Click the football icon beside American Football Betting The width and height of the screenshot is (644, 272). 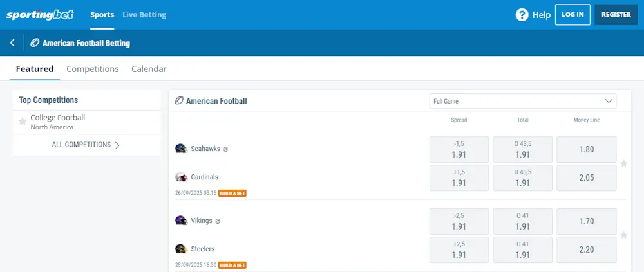(x=35, y=43)
